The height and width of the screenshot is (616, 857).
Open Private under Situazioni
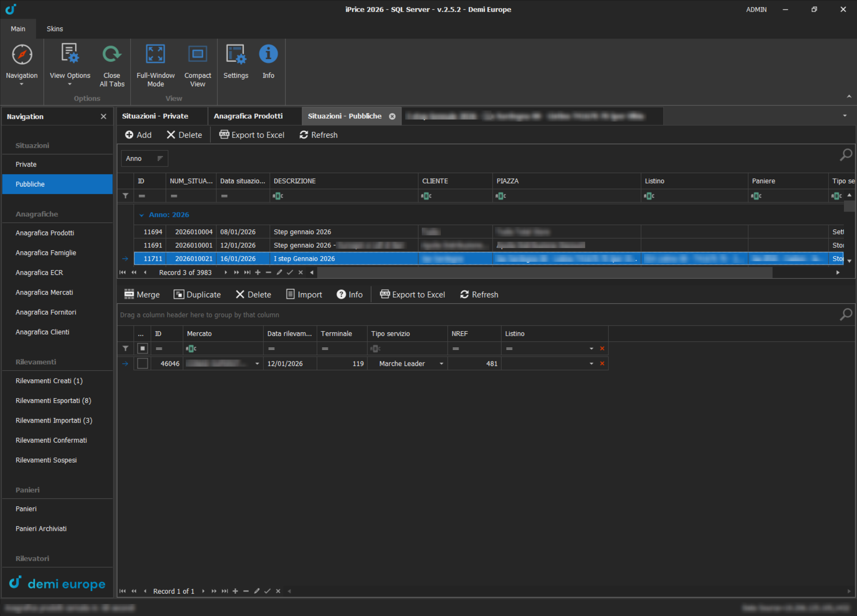tap(58, 164)
